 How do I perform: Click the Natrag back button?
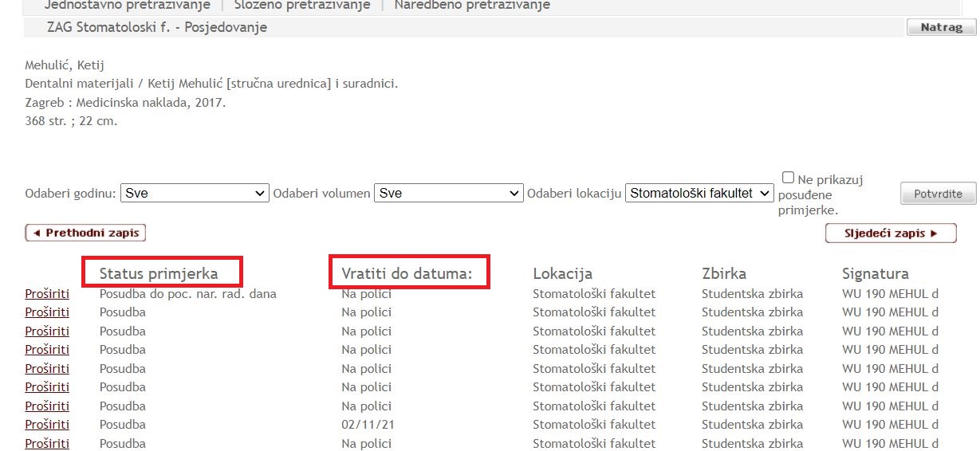coord(941,28)
